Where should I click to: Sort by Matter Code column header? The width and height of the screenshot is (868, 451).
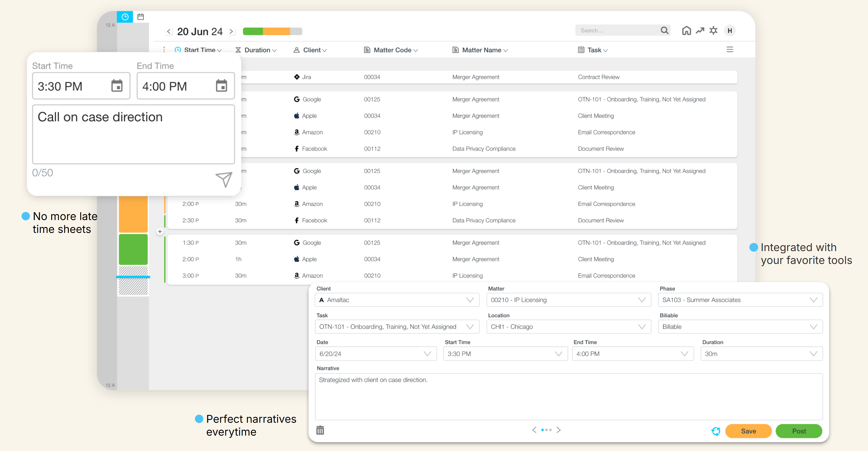(x=392, y=50)
